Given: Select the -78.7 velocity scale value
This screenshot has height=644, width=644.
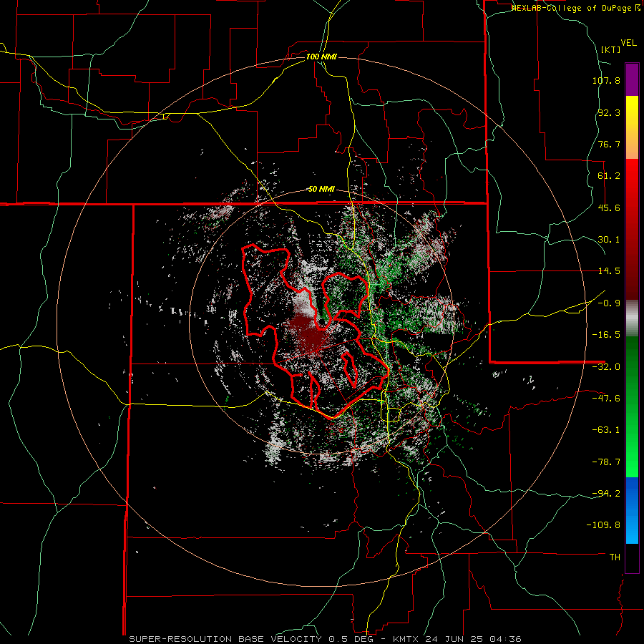Looking at the screenshot, I should point(607,462).
